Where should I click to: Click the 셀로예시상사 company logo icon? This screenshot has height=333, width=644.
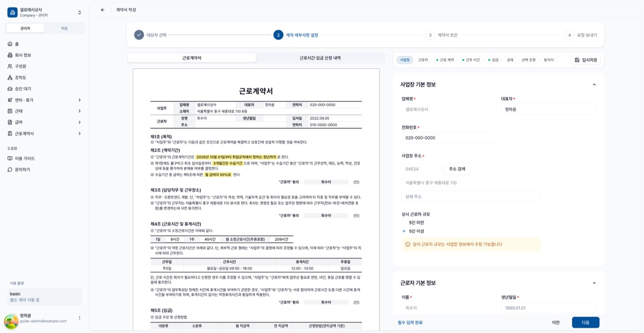coord(12,12)
